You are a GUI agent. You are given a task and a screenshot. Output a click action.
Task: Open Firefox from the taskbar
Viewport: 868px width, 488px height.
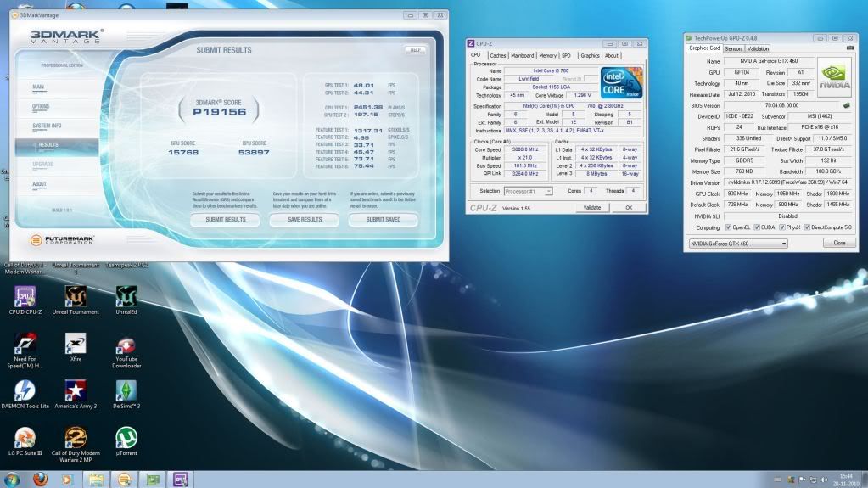pos(40,480)
